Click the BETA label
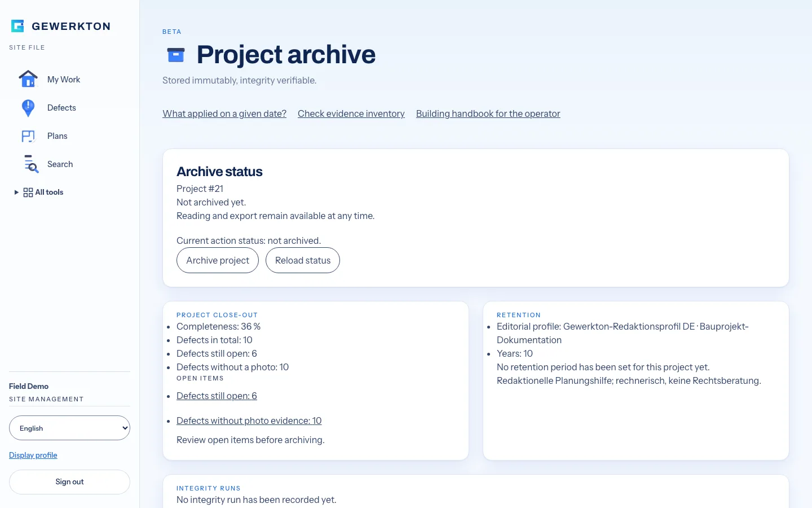Screen dimensions: 812x508 click(172, 32)
